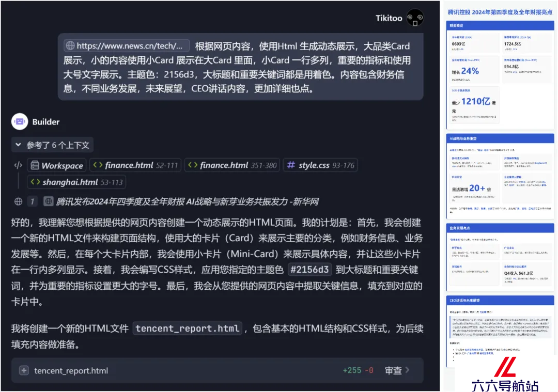This screenshot has width=558, height=392.
Task: Click the Builder robot avatar
Action: pos(20,122)
